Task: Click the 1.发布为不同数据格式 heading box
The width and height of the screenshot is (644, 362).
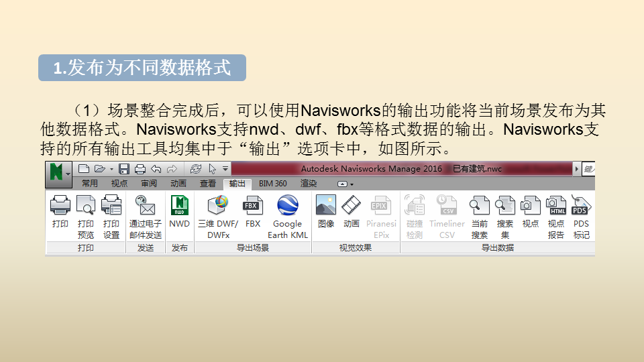Action: 142,68
